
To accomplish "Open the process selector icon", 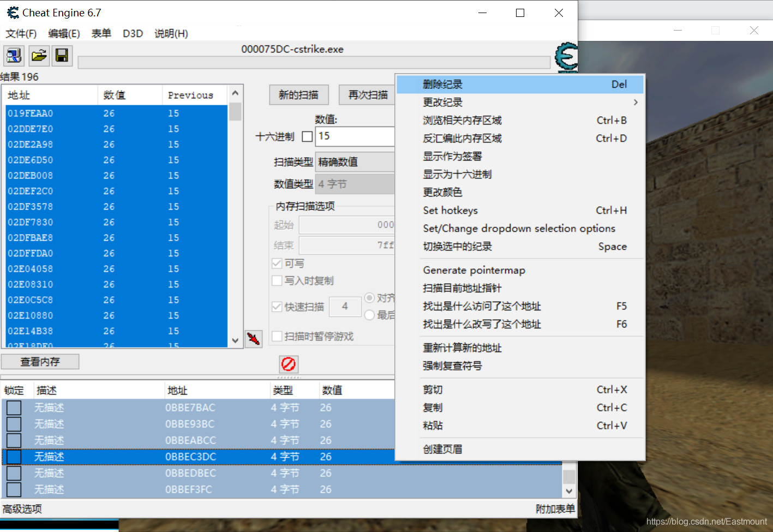I will pos(14,56).
